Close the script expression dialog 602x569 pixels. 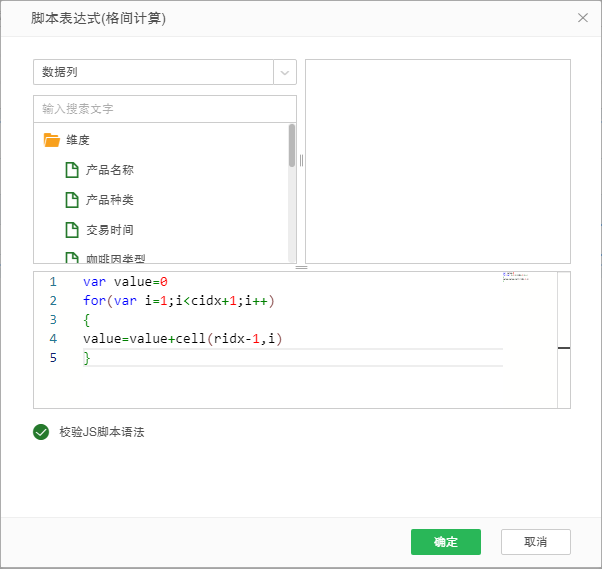pyautogui.click(x=583, y=17)
